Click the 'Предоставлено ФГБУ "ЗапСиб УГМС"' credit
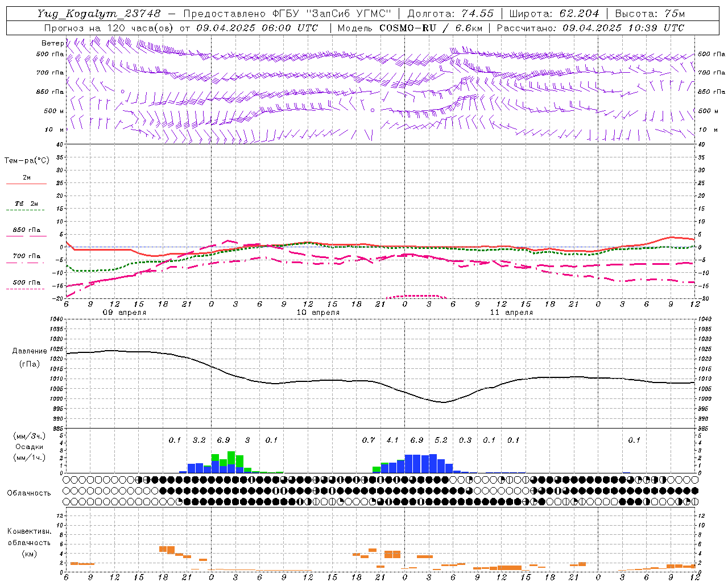The image size is (728, 582). [288, 14]
